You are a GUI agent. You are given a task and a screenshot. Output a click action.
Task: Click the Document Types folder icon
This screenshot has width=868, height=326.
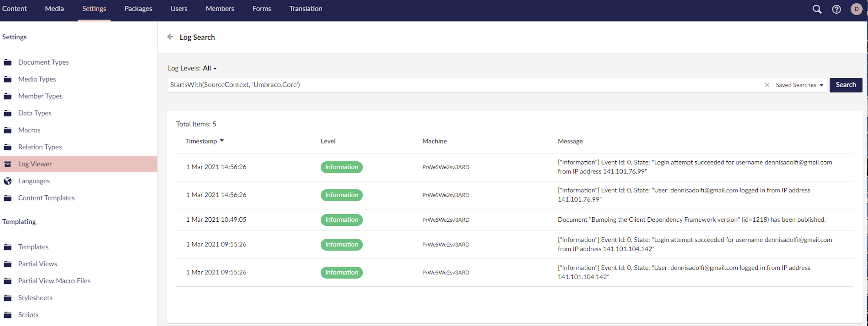[x=8, y=62]
